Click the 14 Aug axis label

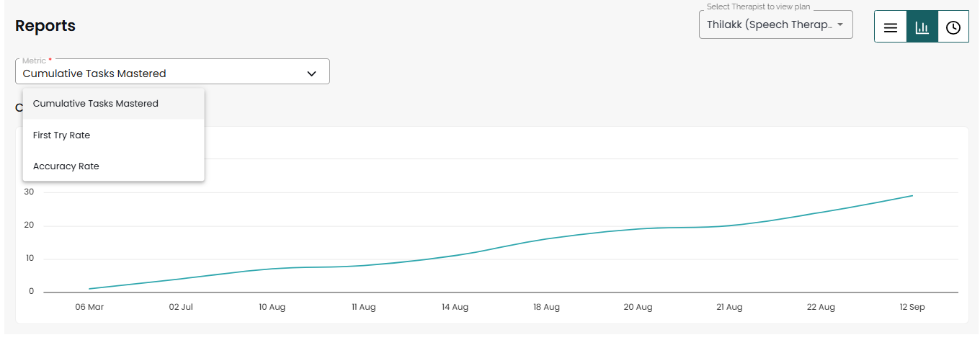tap(455, 307)
